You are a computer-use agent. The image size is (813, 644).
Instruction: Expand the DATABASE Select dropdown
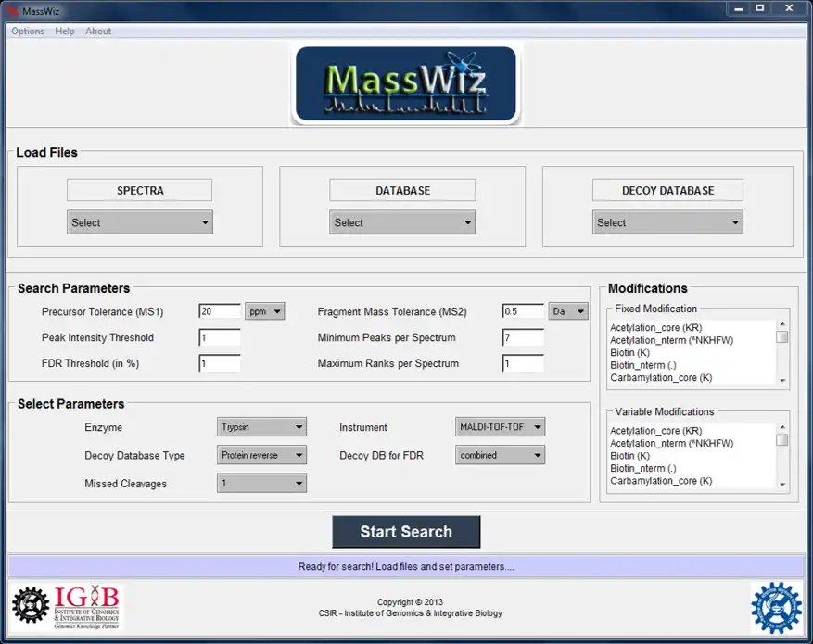click(402, 222)
